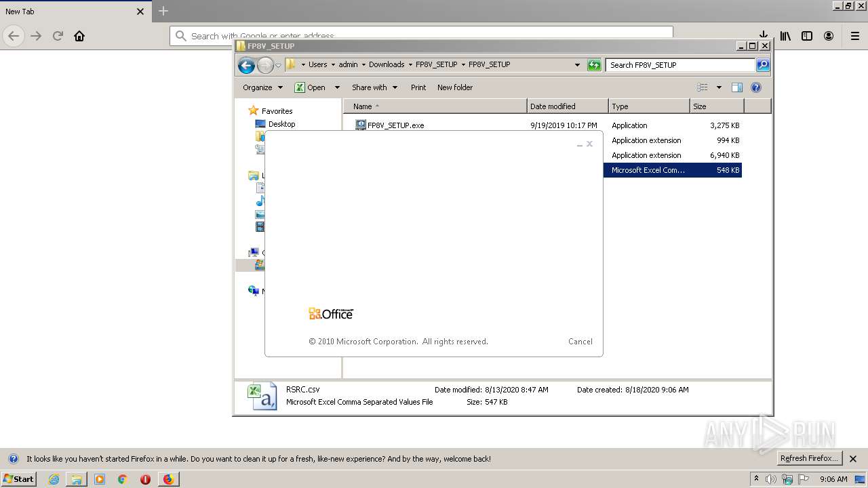The width and height of the screenshot is (868, 488).
Task: Open Opera from the taskbar
Action: (145, 479)
